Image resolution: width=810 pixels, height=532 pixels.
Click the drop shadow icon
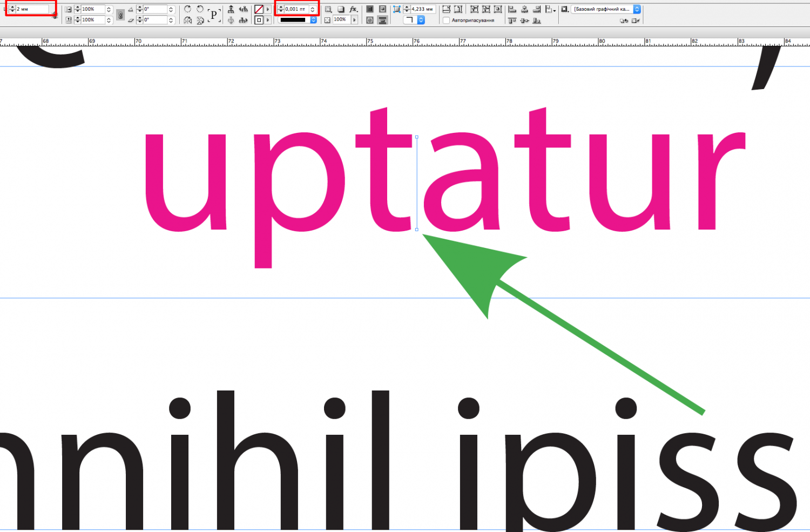pos(341,9)
